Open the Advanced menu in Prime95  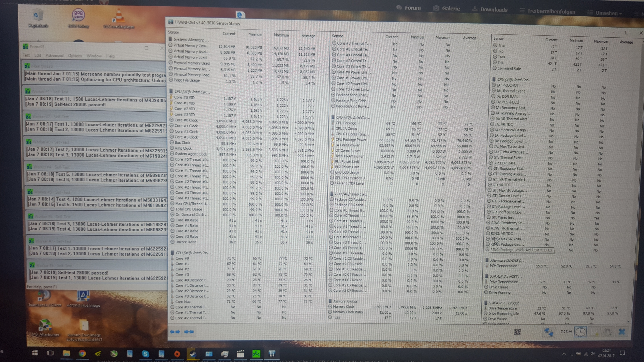[x=54, y=55]
